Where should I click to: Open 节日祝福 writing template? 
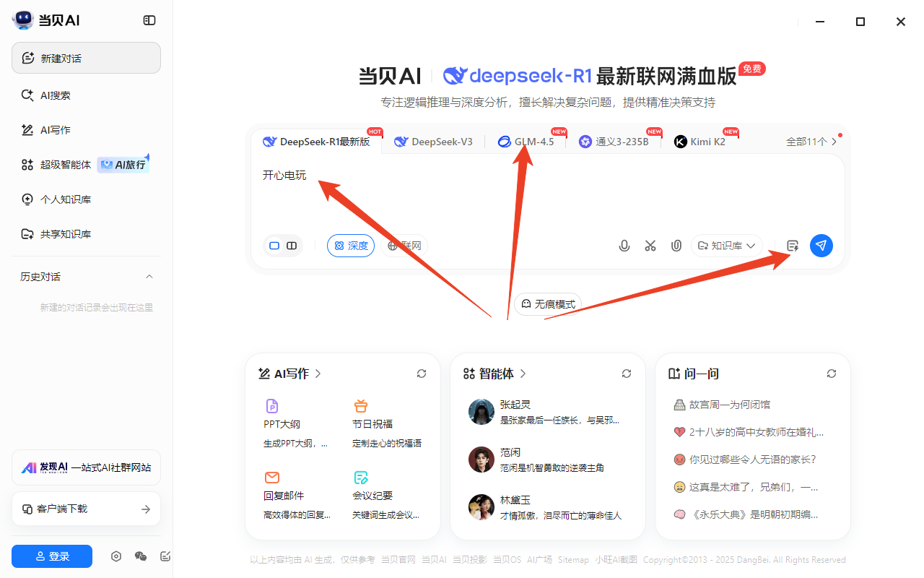[x=386, y=424]
